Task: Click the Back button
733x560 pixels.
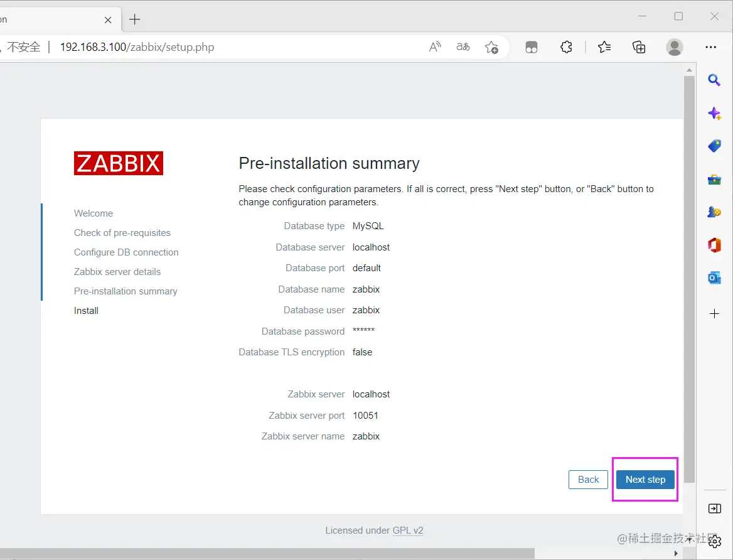Action: pos(588,480)
